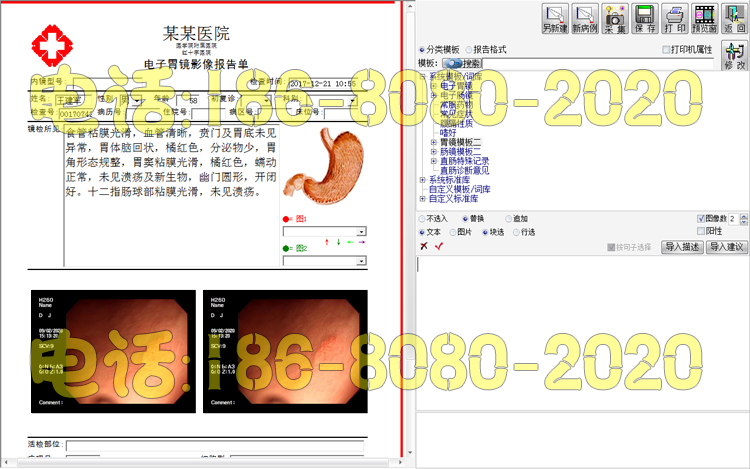
Task: Click the 导入建议 button
Action: pos(727,247)
